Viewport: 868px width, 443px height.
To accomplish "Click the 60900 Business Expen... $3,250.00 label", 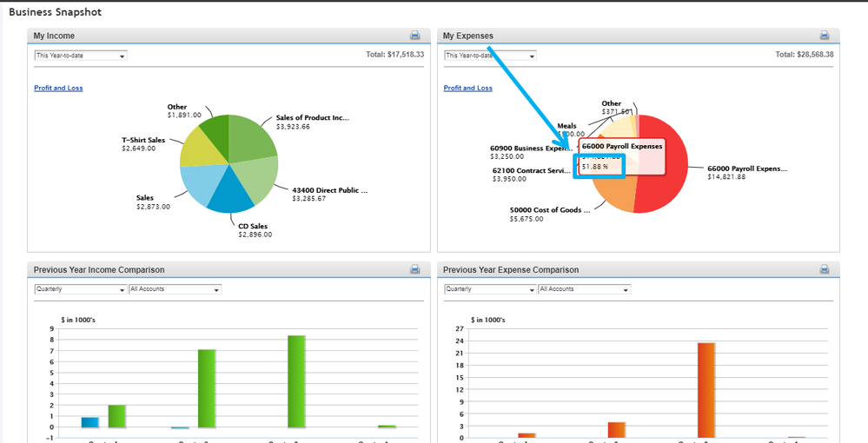I will (532, 152).
